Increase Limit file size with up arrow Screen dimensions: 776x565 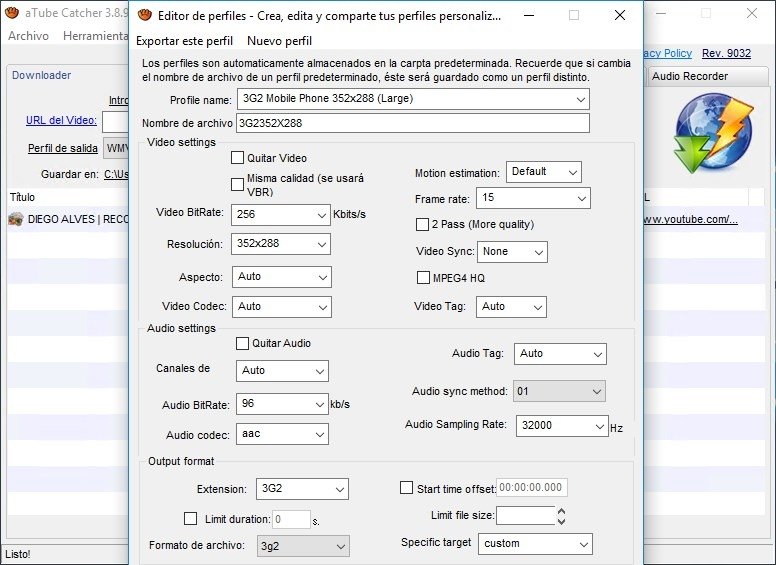pos(561,511)
